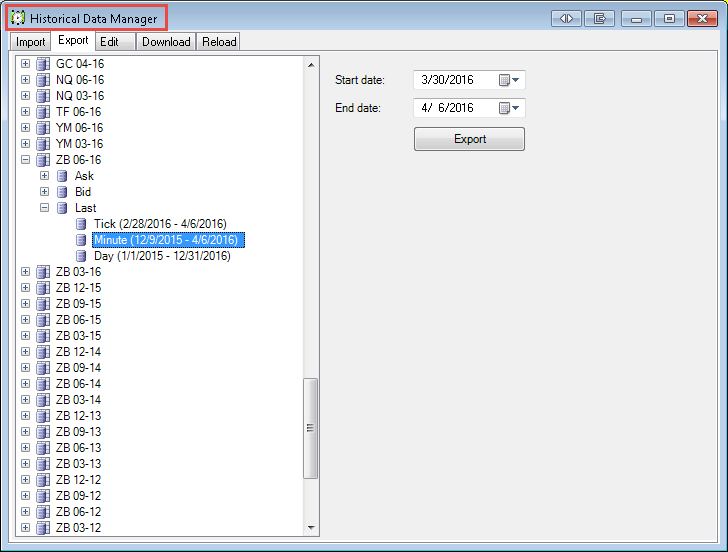This screenshot has height=552, width=728.
Task: Expand the ZB 03-16 node
Action: point(26,272)
